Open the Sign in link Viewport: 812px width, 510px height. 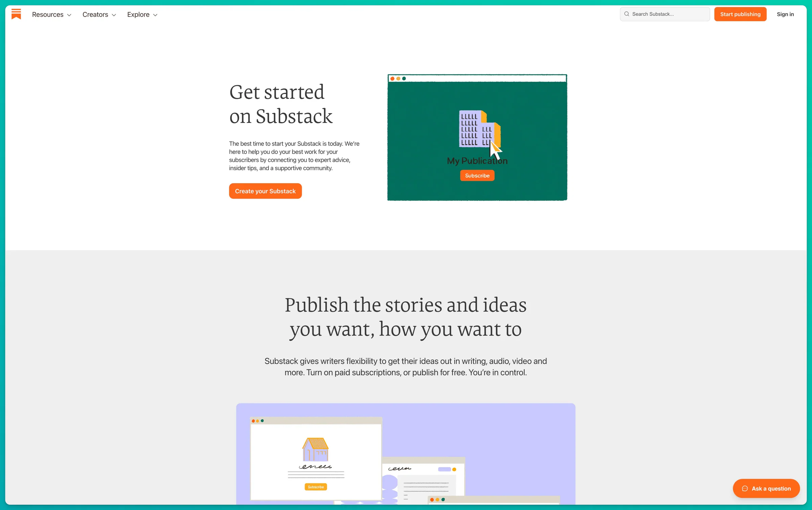pos(785,14)
